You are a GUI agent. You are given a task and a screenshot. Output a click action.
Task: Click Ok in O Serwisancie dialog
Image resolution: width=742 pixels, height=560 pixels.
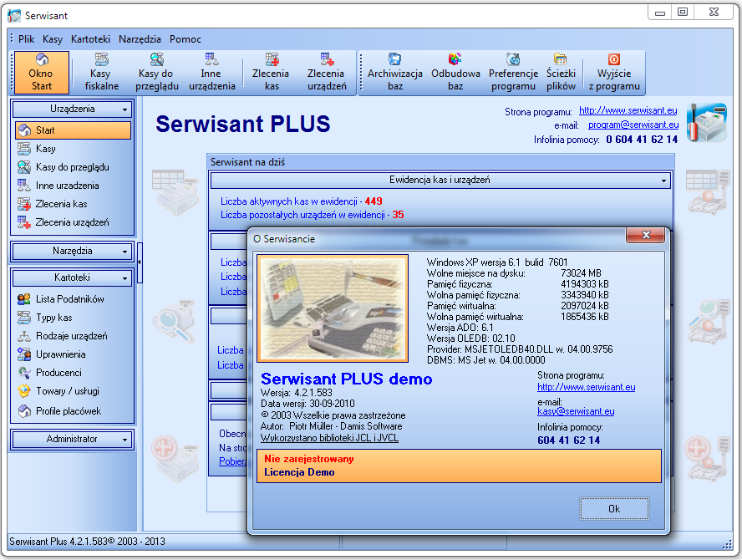tap(614, 509)
